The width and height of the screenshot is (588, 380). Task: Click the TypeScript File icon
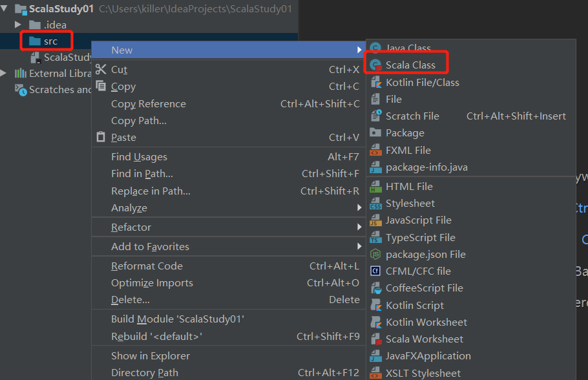tap(375, 237)
